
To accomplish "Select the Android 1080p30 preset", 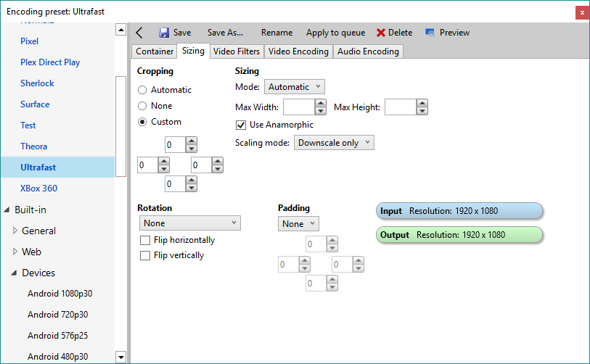I will pyautogui.click(x=60, y=294).
